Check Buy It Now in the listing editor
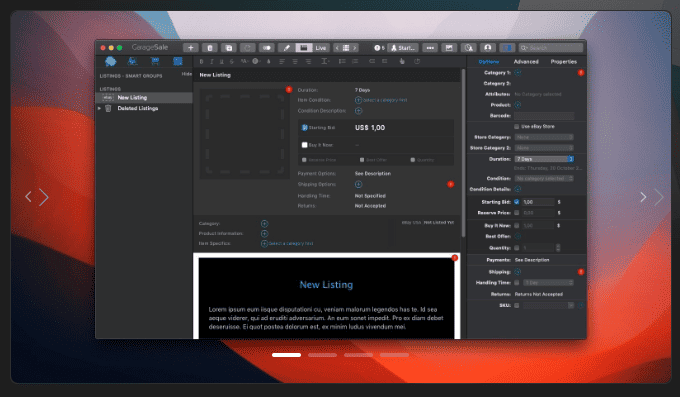Screen dimensions: 680x397 [x=304, y=145]
